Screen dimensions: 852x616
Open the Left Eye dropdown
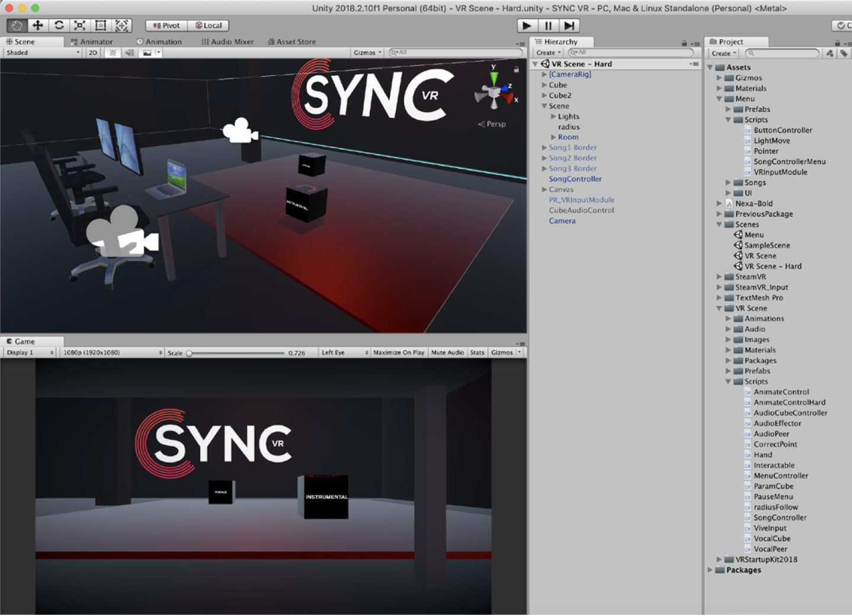(345, 352)
